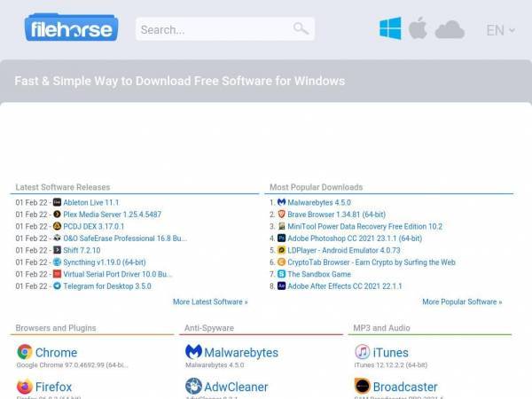Open Virtual Serial Port Driver 10.0 link
The height and width of the screenshot is (399, 532).
pyautogui.click(x=118, y=274)
